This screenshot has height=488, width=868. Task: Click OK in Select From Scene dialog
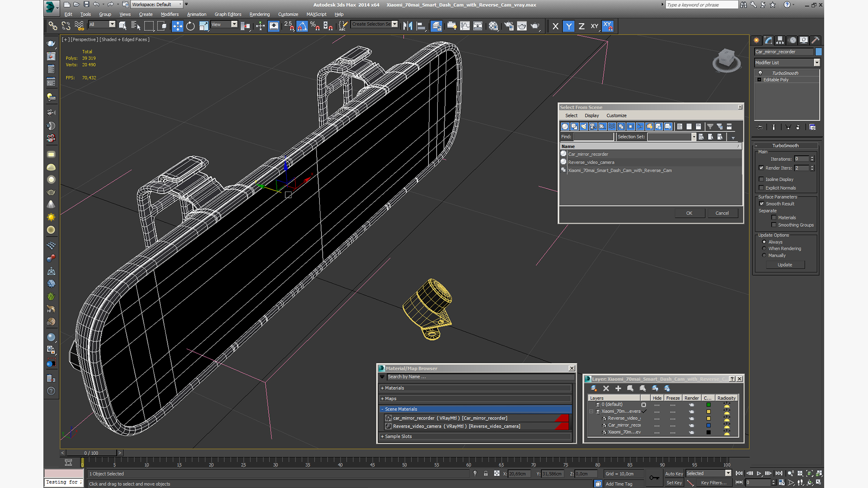(x=689, y=213)
